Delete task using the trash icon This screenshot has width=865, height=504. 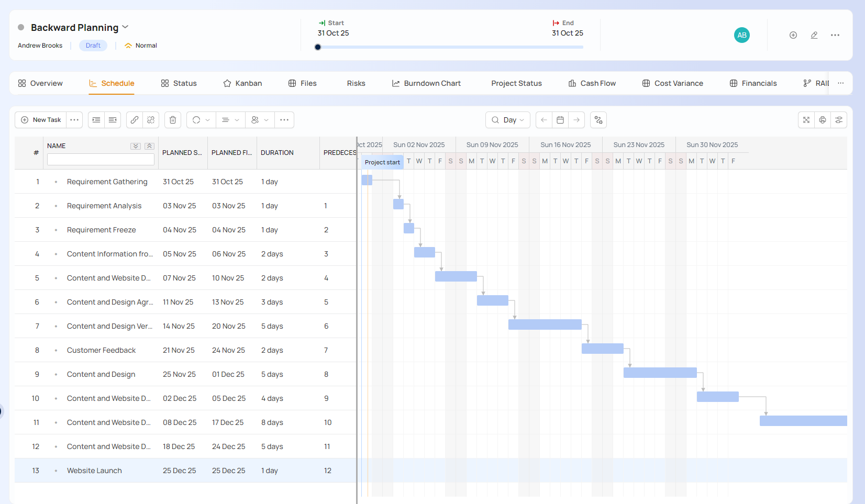[x=173, y=120]
